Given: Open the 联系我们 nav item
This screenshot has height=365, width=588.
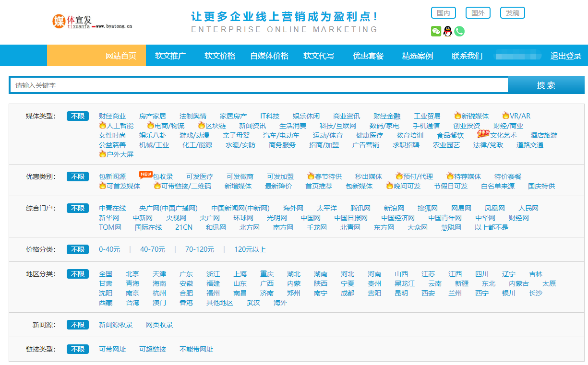Looking at the screenshot, I should (x=467, y=56).
